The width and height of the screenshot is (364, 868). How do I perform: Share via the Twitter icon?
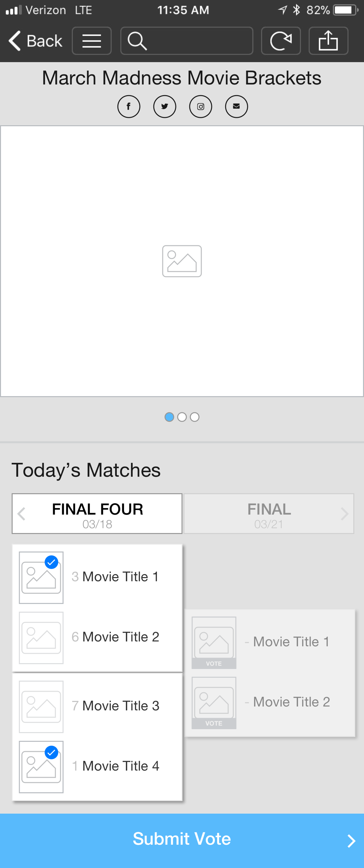tap(165, 106)
